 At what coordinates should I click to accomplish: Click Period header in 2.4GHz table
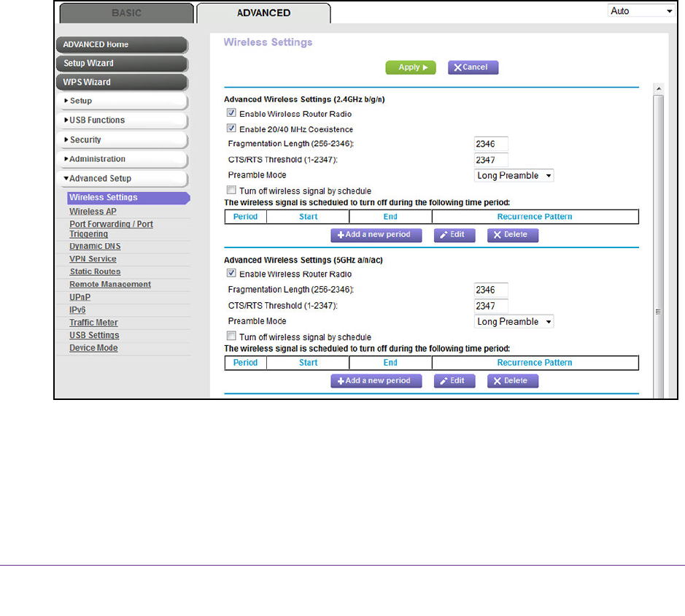click(246, 217)
